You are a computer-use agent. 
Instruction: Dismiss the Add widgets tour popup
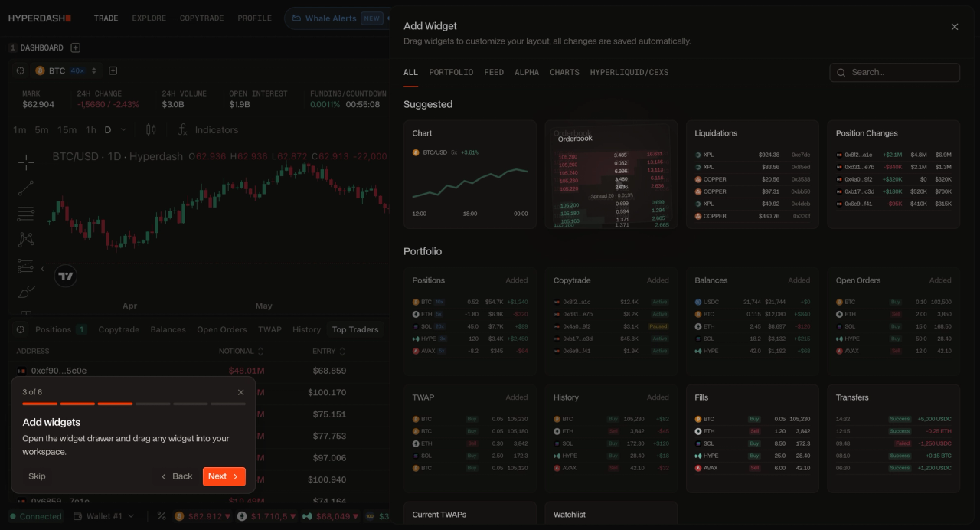coord(240,392)
